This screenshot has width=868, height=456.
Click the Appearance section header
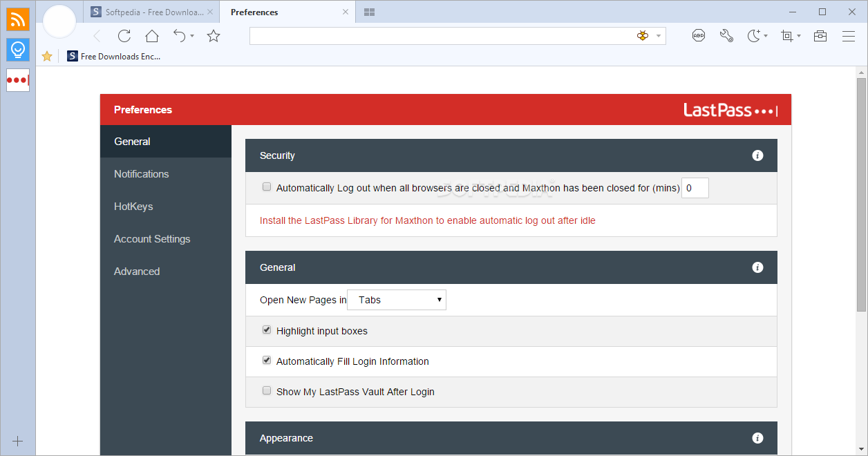[511, 438]
